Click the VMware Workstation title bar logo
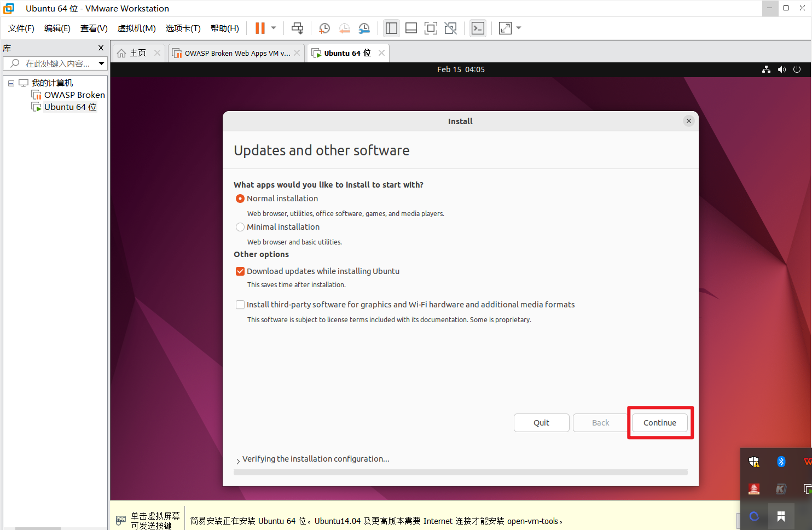 [9, 8]
